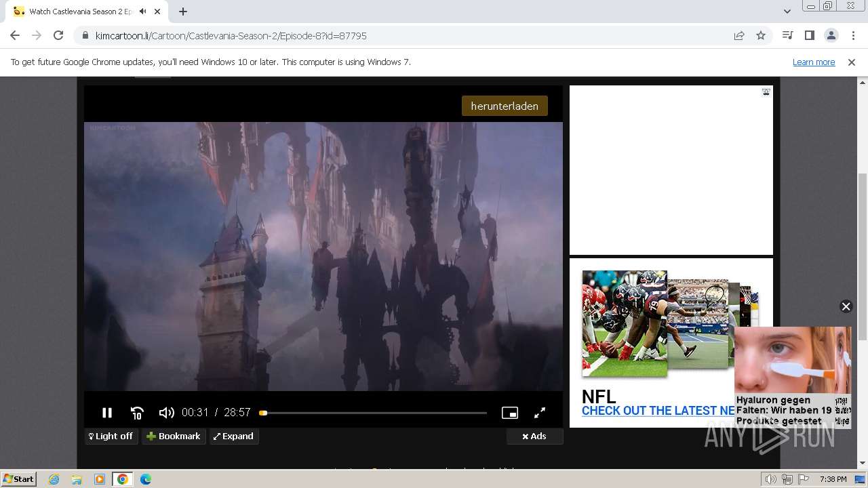Open picture-in-picture mode

510,413
